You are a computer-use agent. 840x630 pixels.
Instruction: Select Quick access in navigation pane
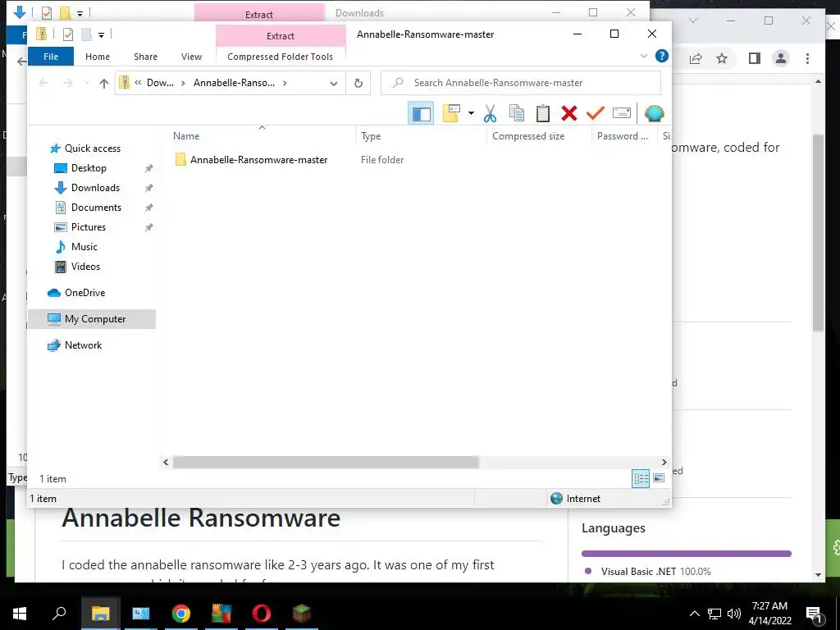(92, 148)
